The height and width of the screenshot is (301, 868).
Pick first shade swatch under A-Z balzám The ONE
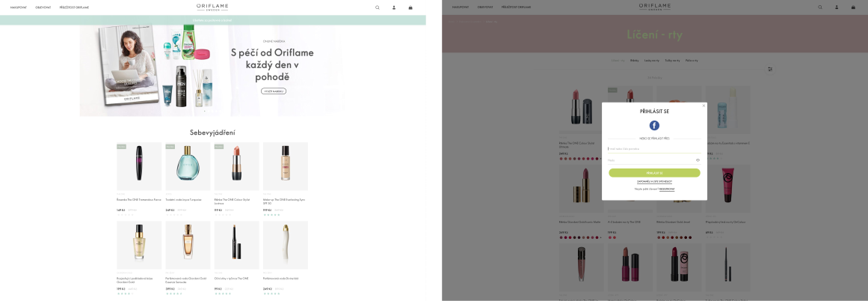coord(609,237)
